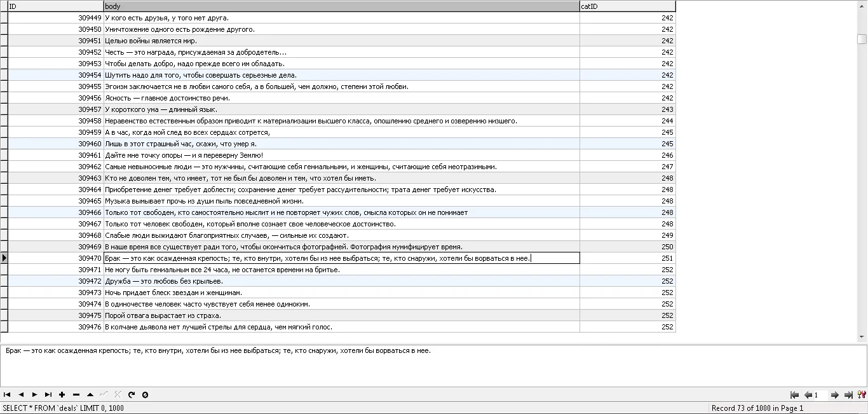Select ID cell 309449
The image size is (868, 414).
pyautogui.click(x=56, y=18)
